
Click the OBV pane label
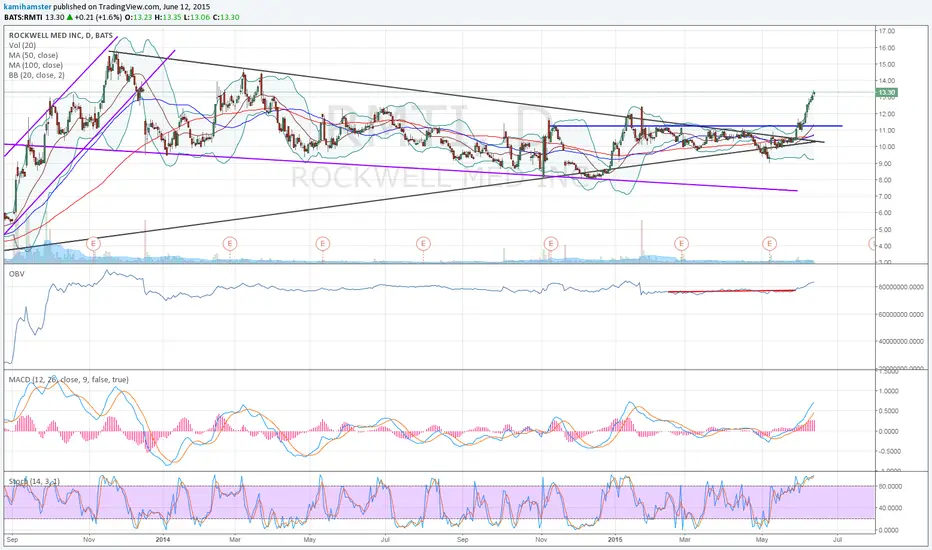pyautogui.click(x=16, y=274)
